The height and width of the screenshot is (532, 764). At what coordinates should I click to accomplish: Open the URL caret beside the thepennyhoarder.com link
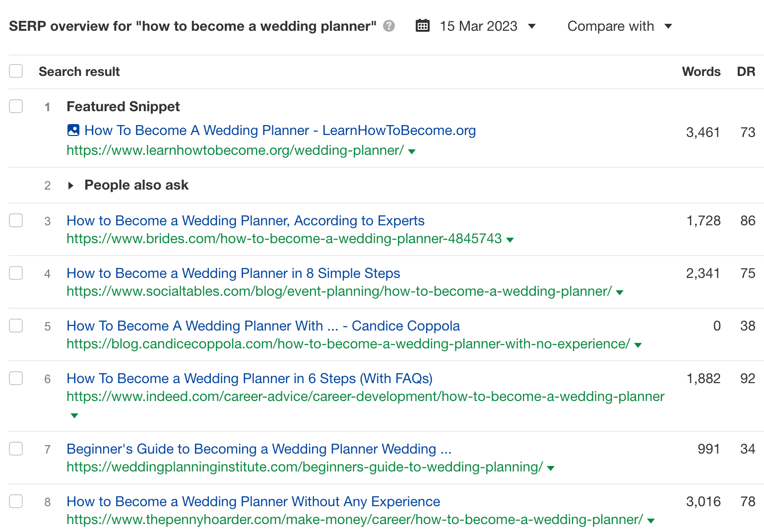click(650, 521)
